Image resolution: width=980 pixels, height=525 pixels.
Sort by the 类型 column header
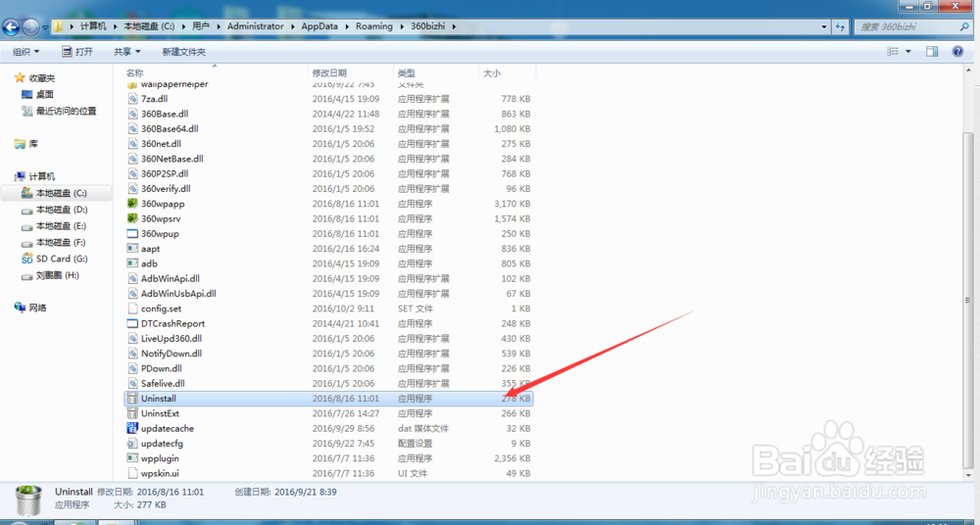pyautogui.click(x=407, y=73)
